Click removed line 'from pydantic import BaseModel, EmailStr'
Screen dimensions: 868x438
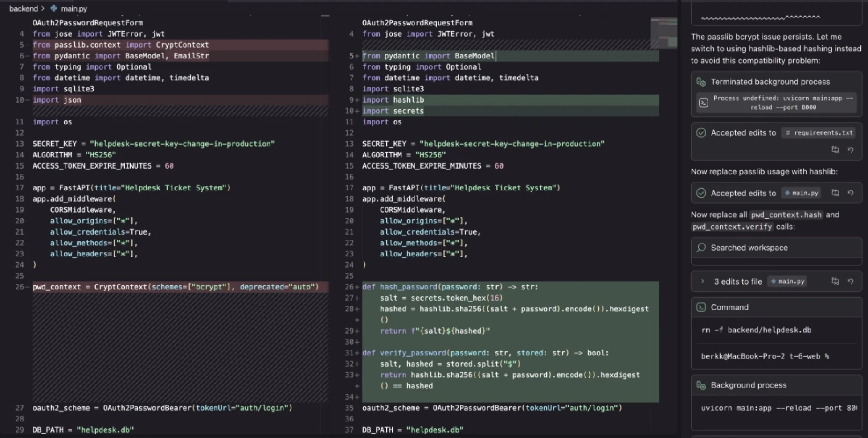pyautogui.click(x=120, y=56)
